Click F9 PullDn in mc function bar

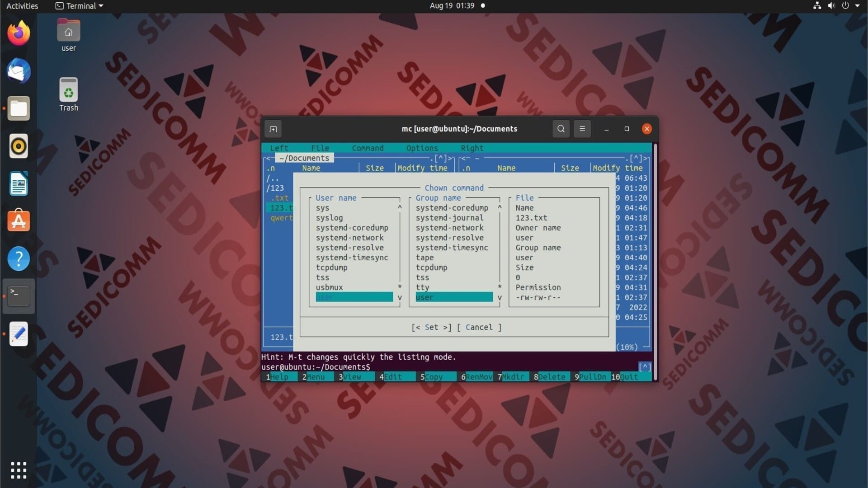coord(590,377)
